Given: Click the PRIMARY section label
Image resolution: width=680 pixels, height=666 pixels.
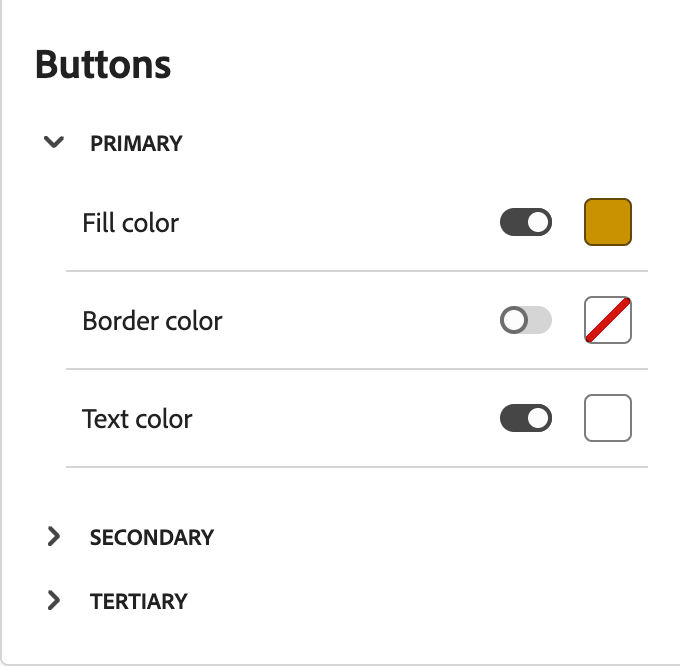Looking at the screenshot, I should pos(136,143).
